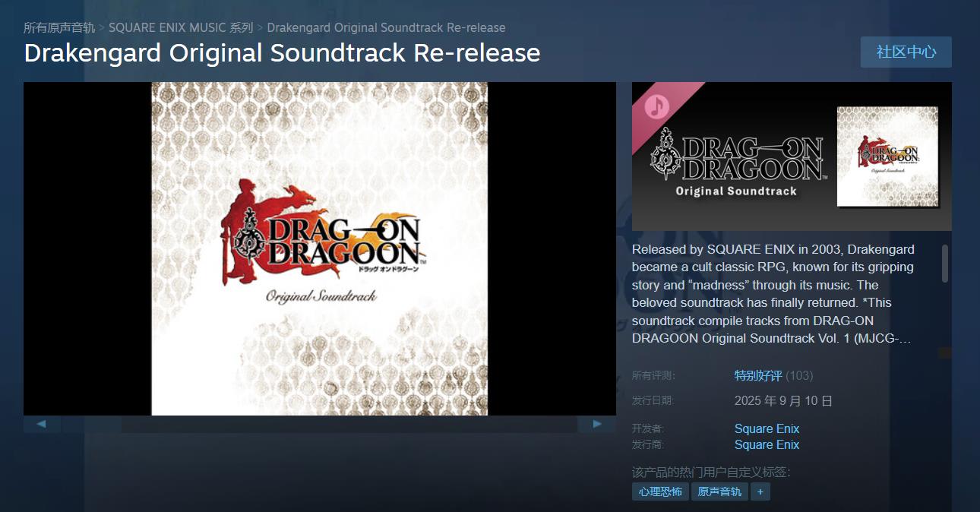Click the DRAG-ON DRAGOON header capsule image
The image size is (980, 512).
coord(792,156)
